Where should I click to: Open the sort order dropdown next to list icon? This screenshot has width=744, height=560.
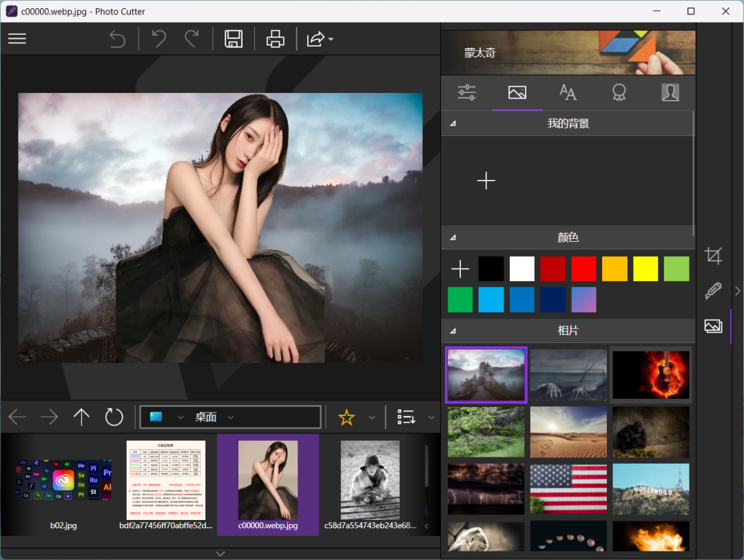coord(431,417)
